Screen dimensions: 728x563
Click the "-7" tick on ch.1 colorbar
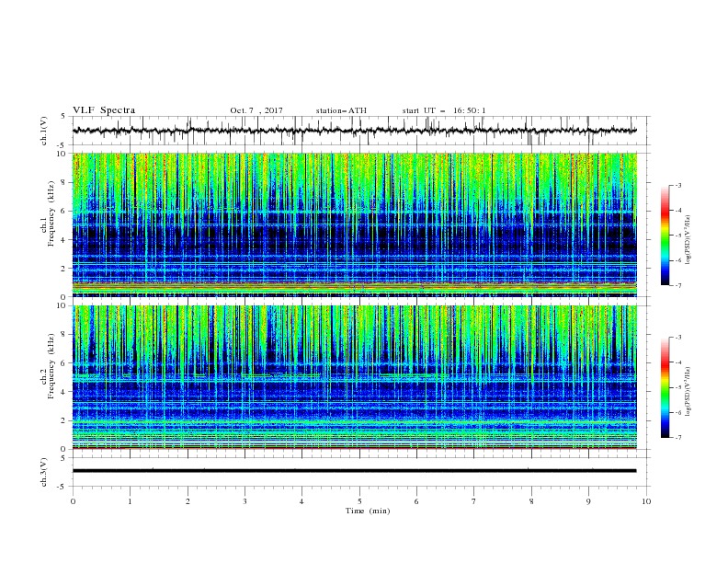tap(677, 285)
